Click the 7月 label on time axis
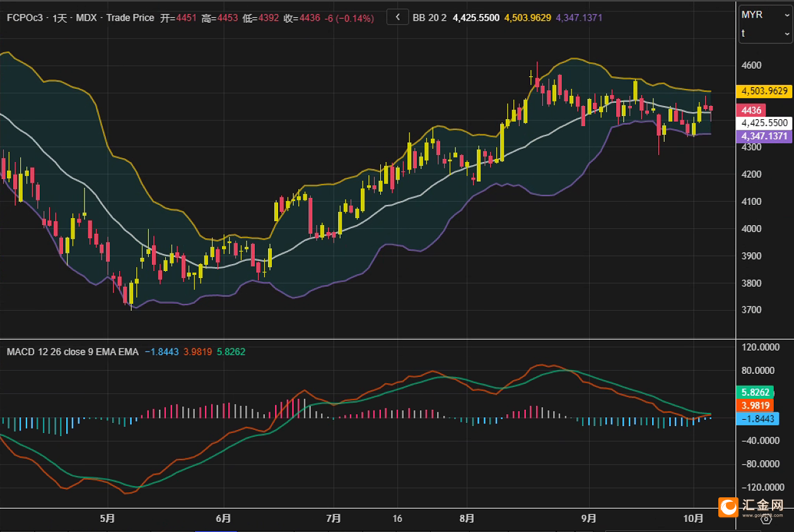Viewport: 794px width, 532px height. coord(334,518)
